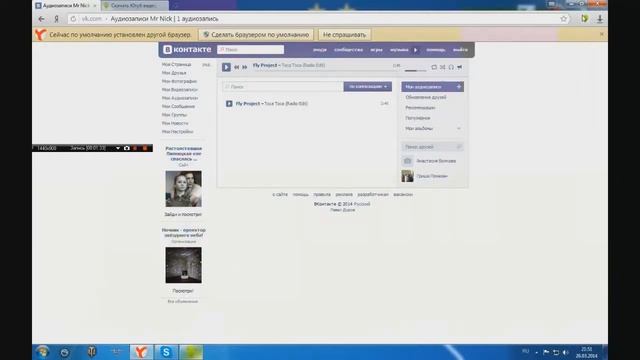640x360 pixels.
Task: Click Сделать браузером по умолчанию button
Action: (x=256, y=35)
